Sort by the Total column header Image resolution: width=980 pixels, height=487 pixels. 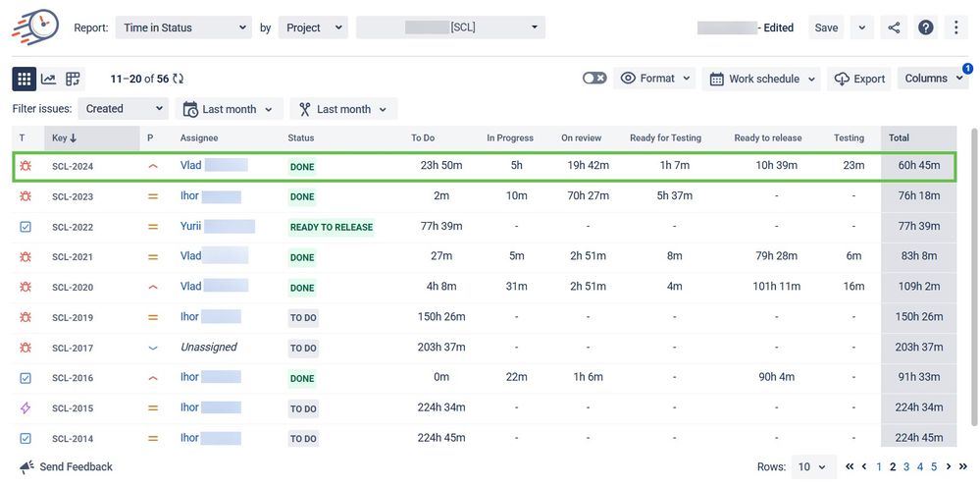coord(918,137)
